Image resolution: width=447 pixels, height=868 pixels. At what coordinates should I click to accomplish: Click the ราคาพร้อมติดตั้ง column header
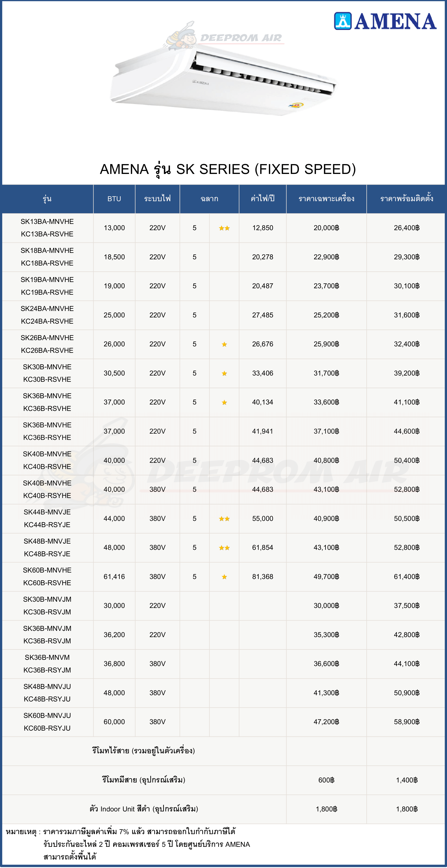click(x=407, y=199)
